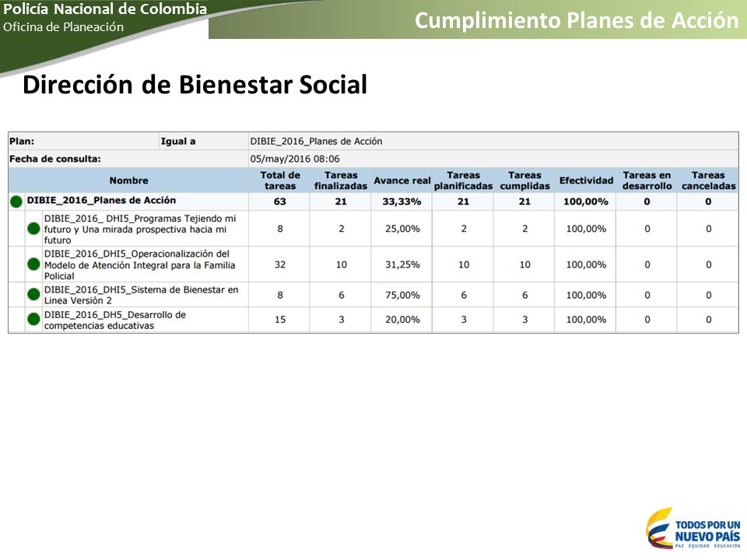Open DHI5_Programas Tejiendo mi futuro plan row

point(140,229)
